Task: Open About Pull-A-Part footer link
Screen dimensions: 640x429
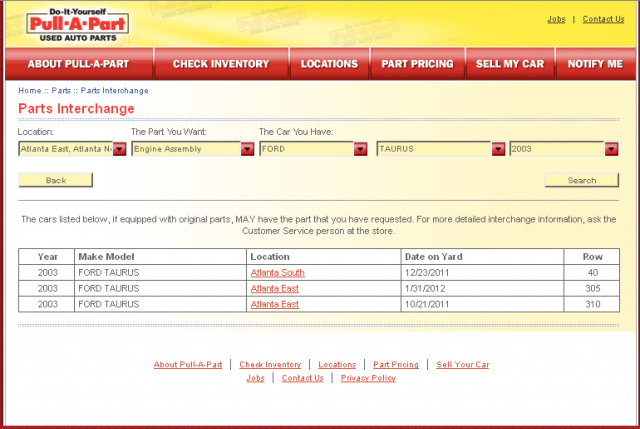Action: 188,365
